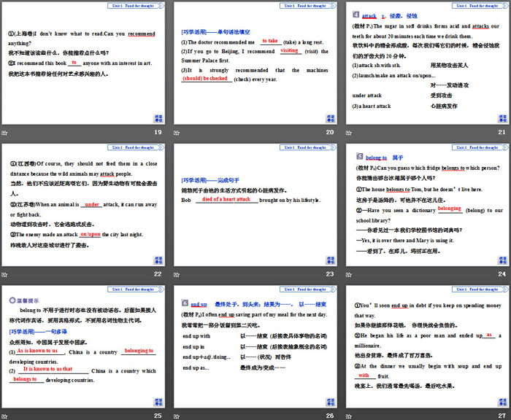Click the 'Unit 1 Food for thought' banner on slide 19

136,6
